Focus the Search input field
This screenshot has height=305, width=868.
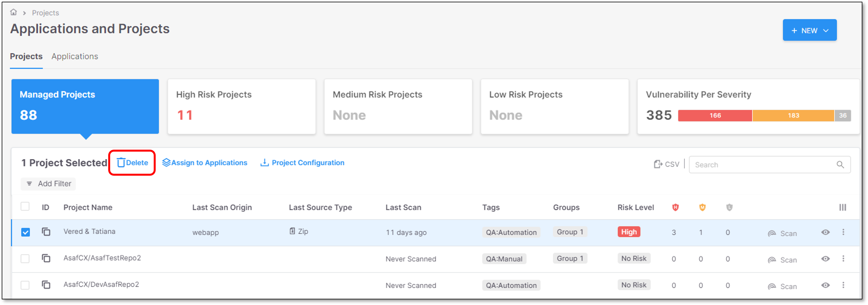(x=770, y=165)
